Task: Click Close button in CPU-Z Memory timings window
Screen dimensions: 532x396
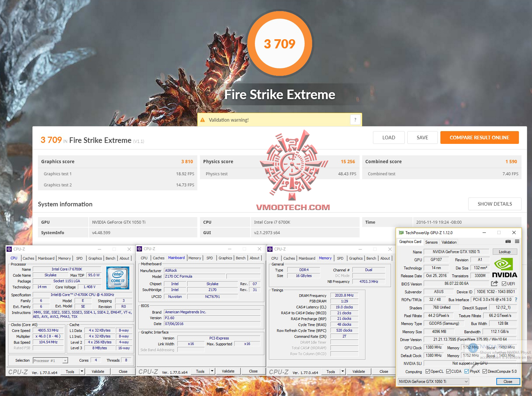Action: click(x=384, y=371)
